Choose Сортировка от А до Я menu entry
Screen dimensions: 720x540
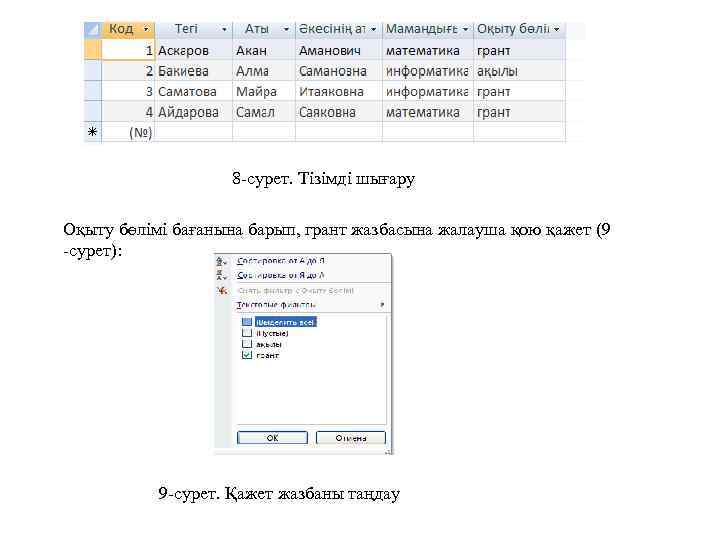(281, 261)
